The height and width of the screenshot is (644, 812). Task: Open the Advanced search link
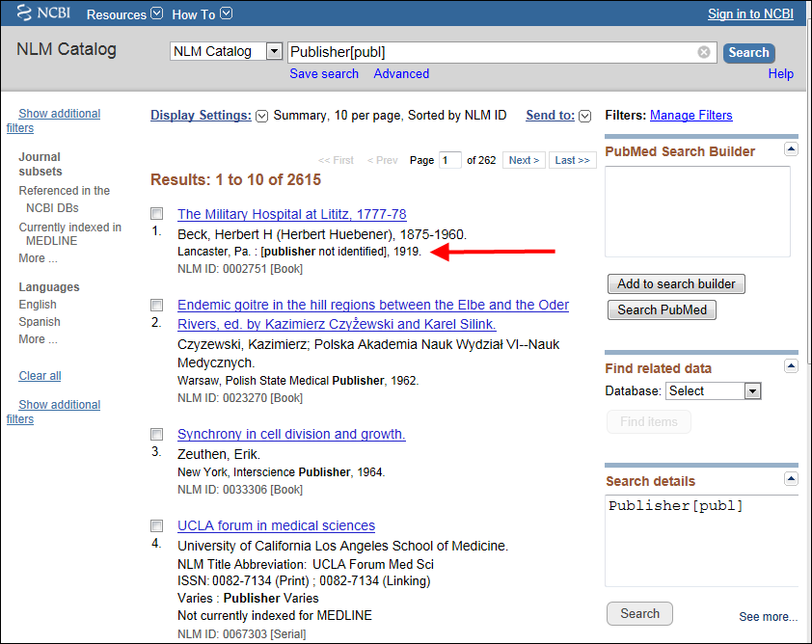point(401,73)
